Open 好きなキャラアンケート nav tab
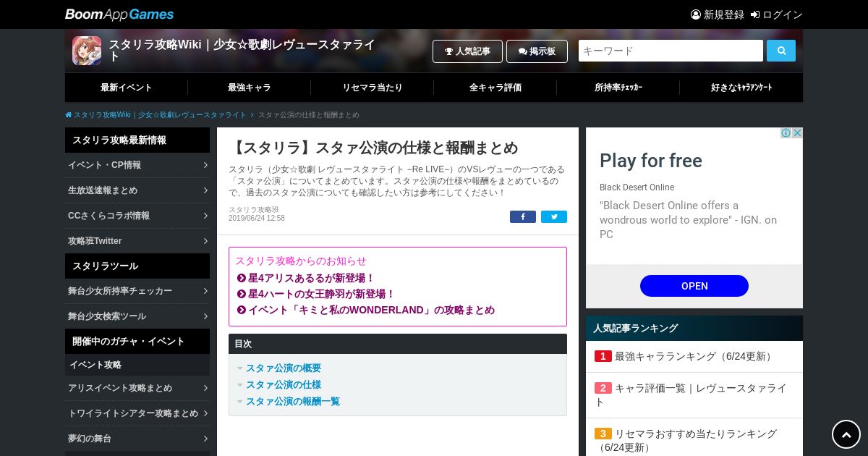Screen dimensions: 868x456 click(741, 88)
